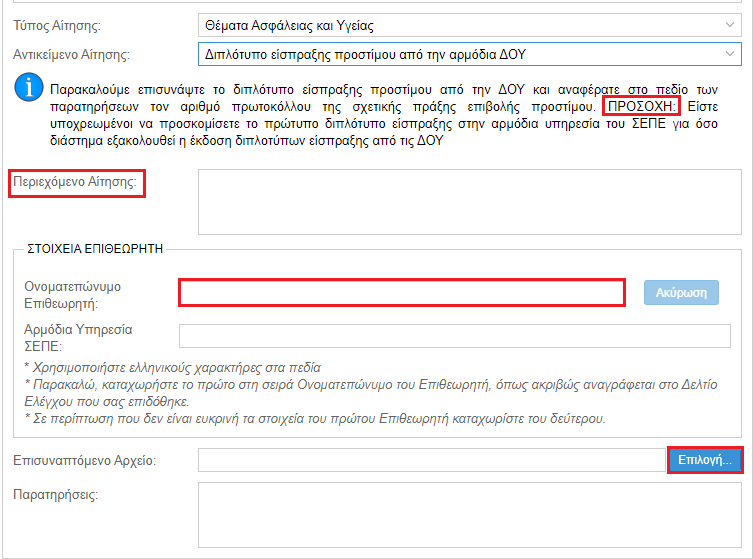Click the Αρμόδια Υπηρεσία ΣΕΠΕ label
The image size is (753, 559).
78,338
